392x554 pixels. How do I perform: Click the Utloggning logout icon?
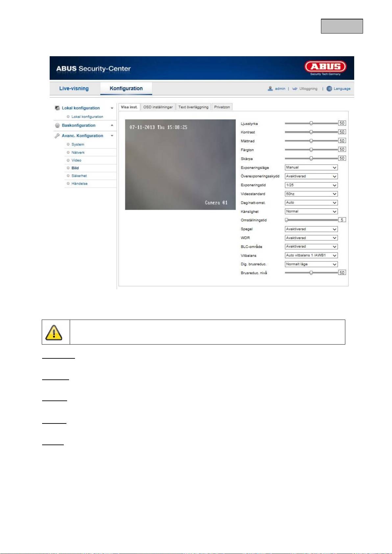pyautogui.click(x=295, y=89)
